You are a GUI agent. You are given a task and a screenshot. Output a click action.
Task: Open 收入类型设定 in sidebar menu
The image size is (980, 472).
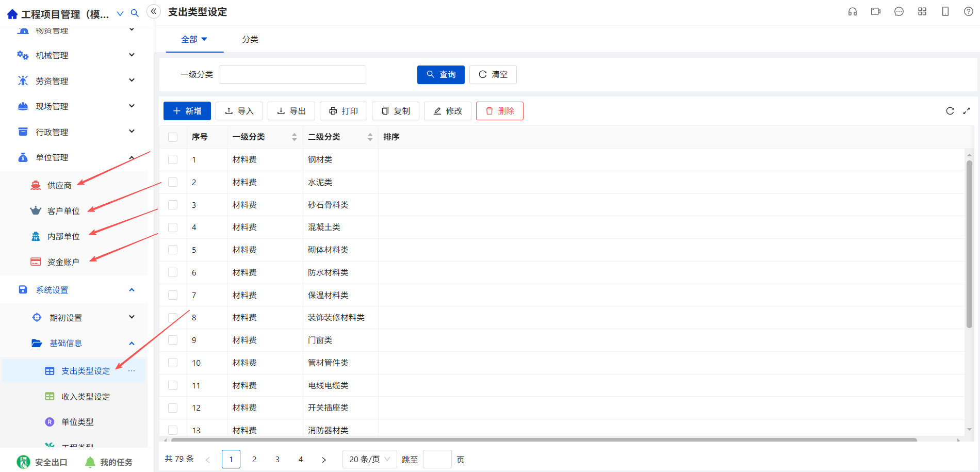point(86,397)
